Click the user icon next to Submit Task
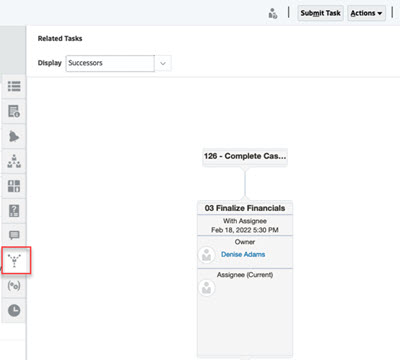This screenshot has height=360, width=400. (273, 14)
